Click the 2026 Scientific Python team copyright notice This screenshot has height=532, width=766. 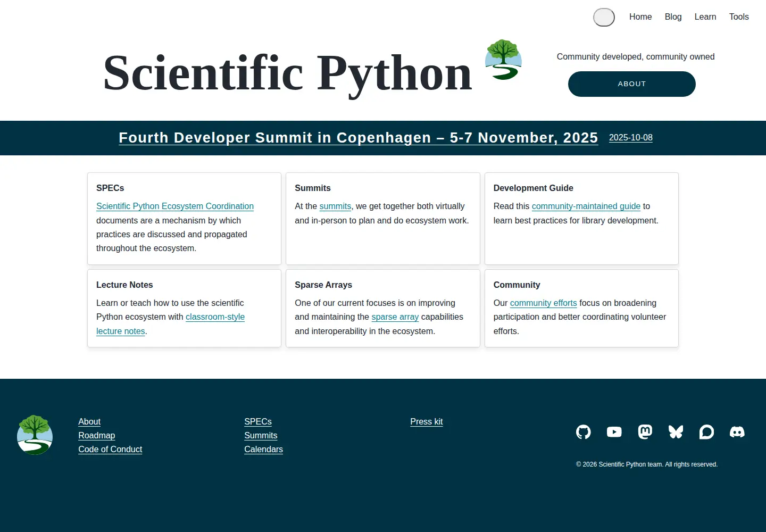click(x=647, y=464)
